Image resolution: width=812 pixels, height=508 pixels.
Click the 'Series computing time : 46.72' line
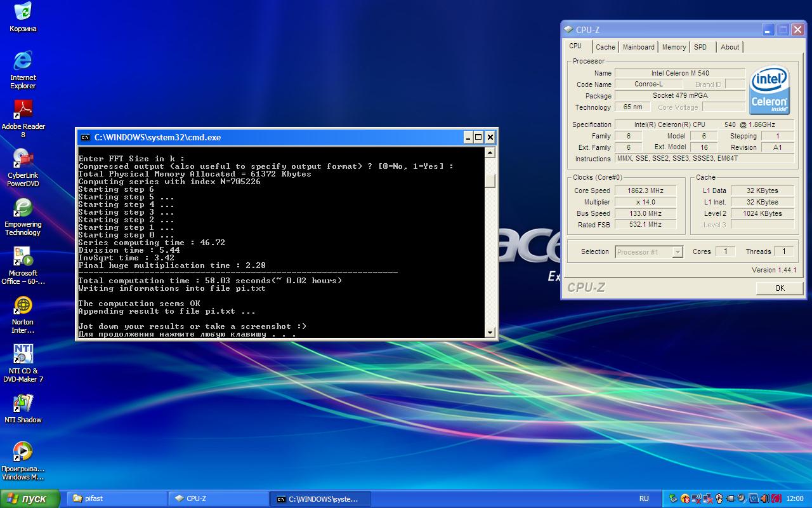(152, 243)
